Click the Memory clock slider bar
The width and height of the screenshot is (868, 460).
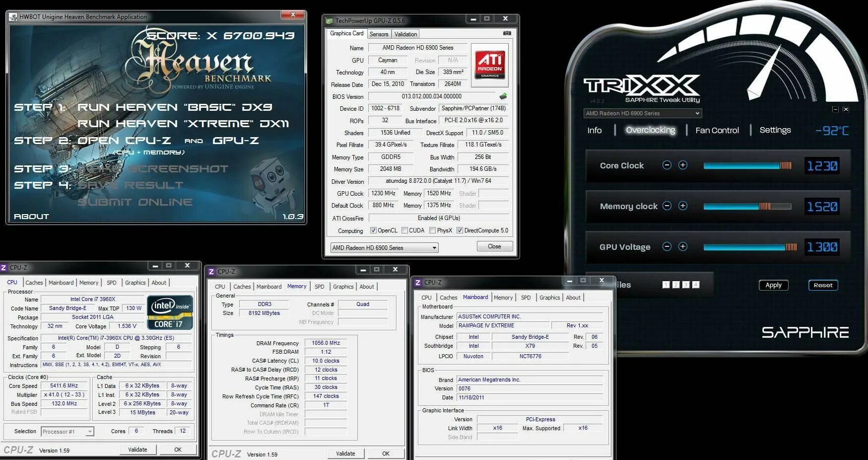747,206
